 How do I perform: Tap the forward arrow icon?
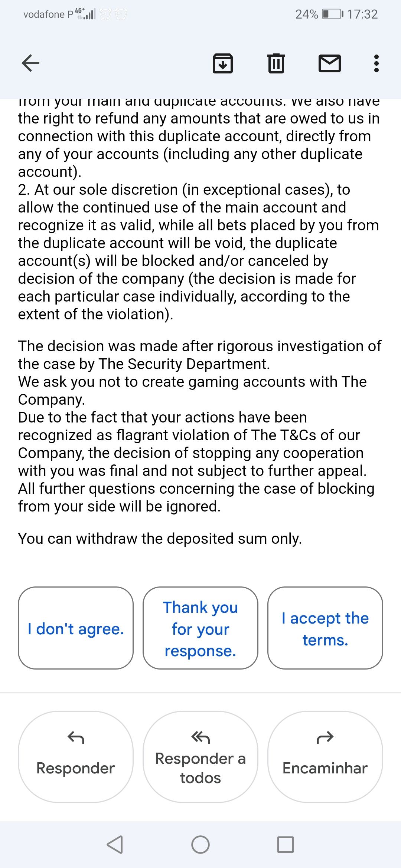tap(325, 737)
